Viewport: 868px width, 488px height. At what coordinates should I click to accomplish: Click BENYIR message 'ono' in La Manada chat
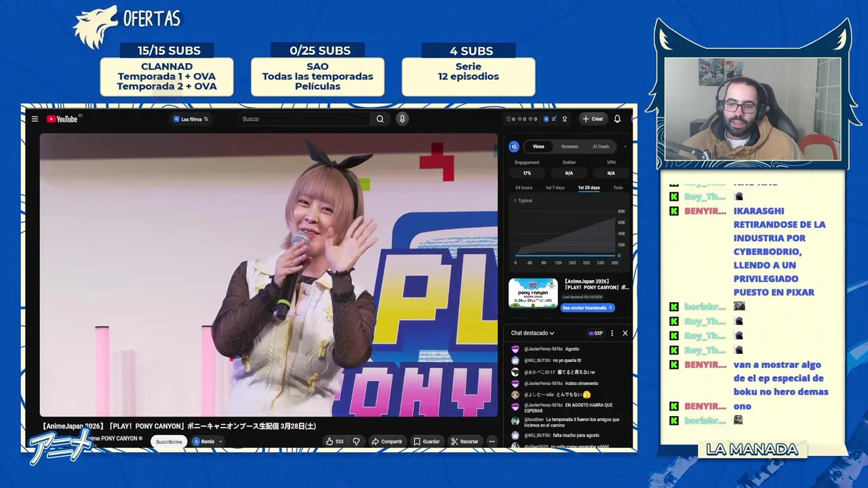[743, 406]
